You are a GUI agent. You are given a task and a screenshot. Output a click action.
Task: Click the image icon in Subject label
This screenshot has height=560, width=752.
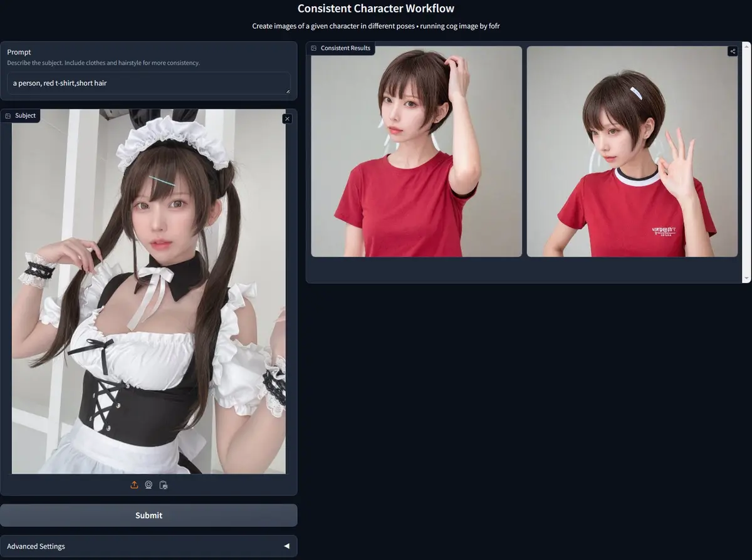tap(8, 116)
